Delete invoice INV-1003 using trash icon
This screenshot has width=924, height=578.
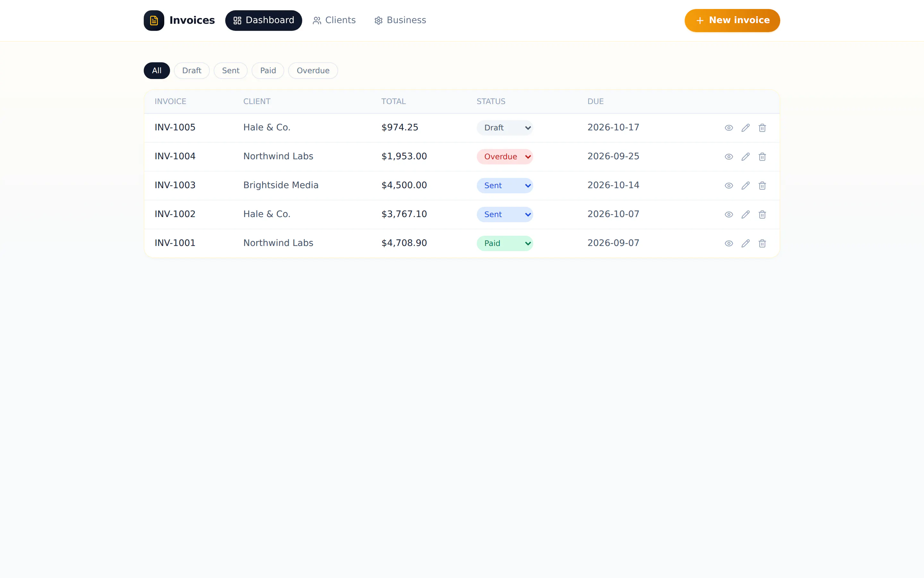tap(762, 185)
